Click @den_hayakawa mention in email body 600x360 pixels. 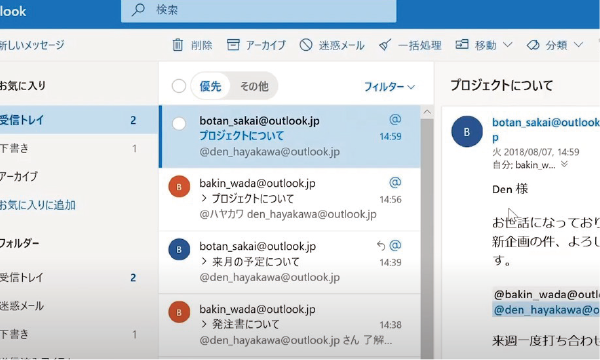(546, 310)
